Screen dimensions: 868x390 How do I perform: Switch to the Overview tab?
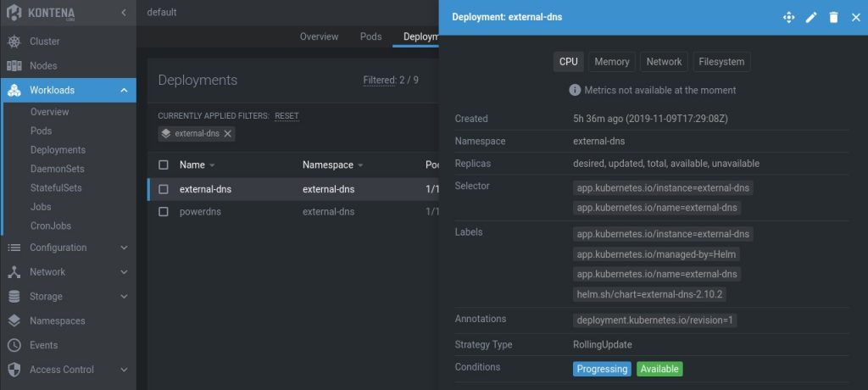(319, 36)
